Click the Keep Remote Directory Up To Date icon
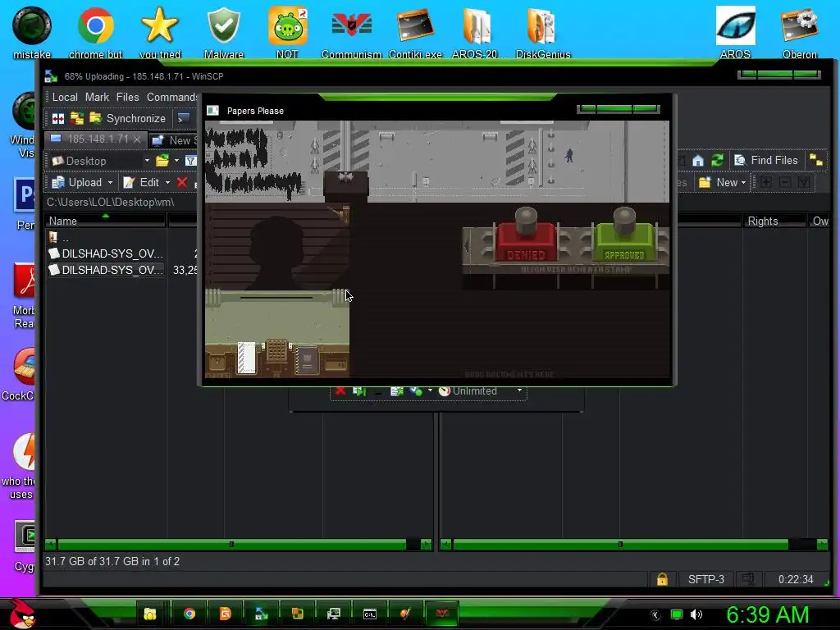840x630 pixels. [77, 118]
